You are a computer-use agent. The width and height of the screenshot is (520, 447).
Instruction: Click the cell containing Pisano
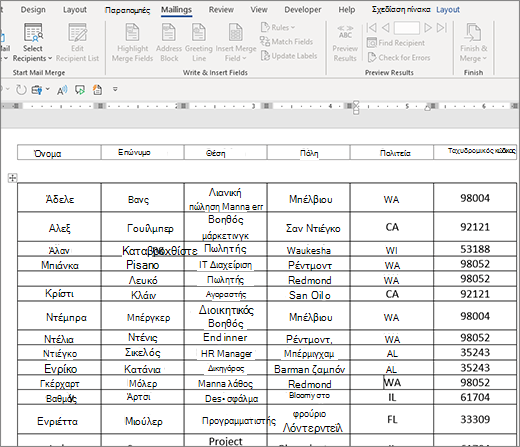tap(143, 264)
